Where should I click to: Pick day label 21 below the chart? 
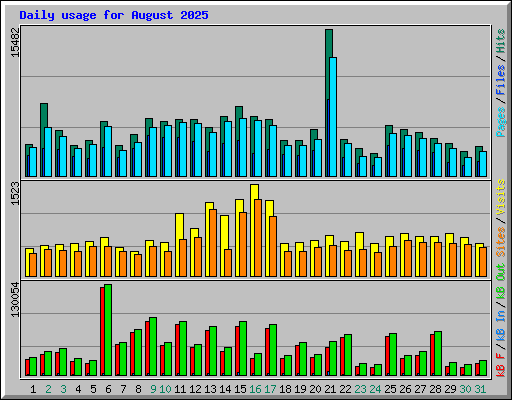point(330,389)
